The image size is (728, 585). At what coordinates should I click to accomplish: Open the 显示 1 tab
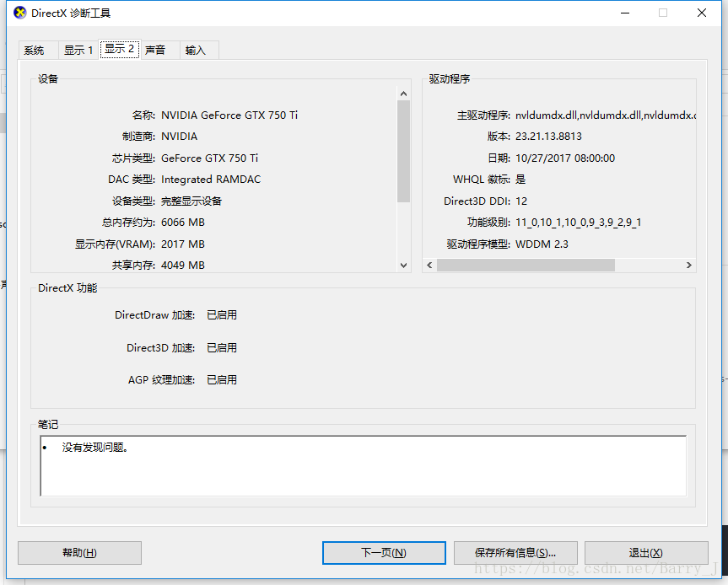78,50
